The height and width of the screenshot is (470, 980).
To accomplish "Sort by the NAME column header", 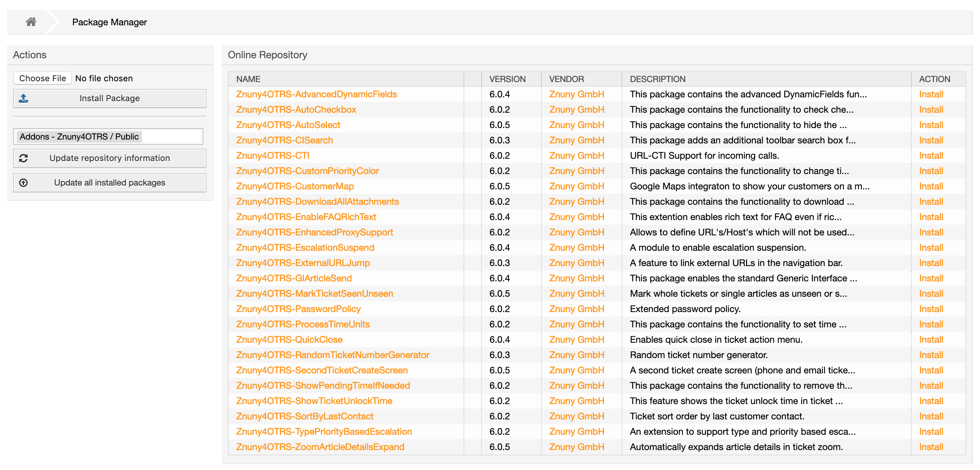I will (248, 79).
